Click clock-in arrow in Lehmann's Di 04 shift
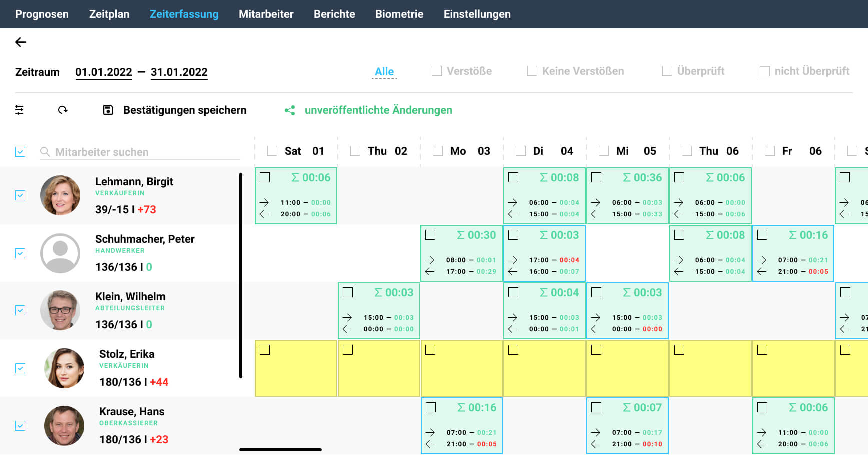This screenshot has width=868, height=455. click(x=513, y=202)
